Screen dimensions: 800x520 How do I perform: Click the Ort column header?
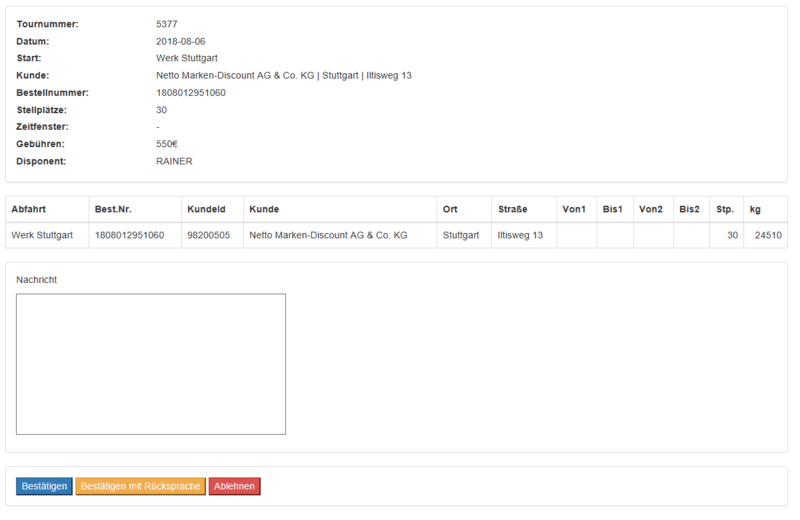coord(450,209)
